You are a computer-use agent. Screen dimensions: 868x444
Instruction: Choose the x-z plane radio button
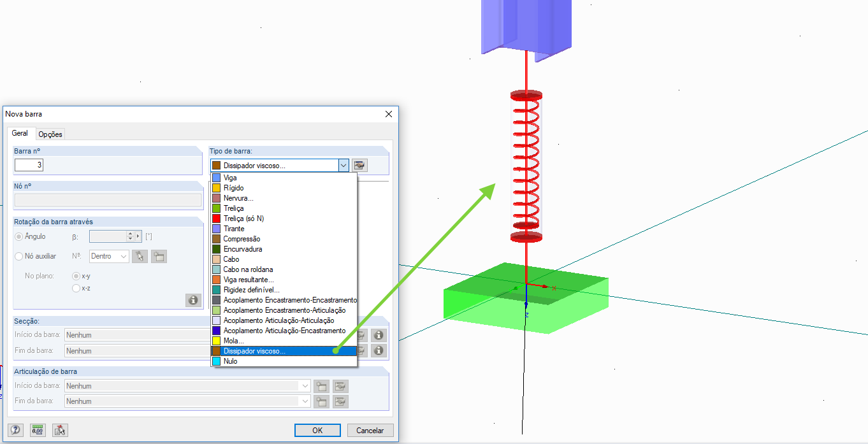(x=76, y=288)
